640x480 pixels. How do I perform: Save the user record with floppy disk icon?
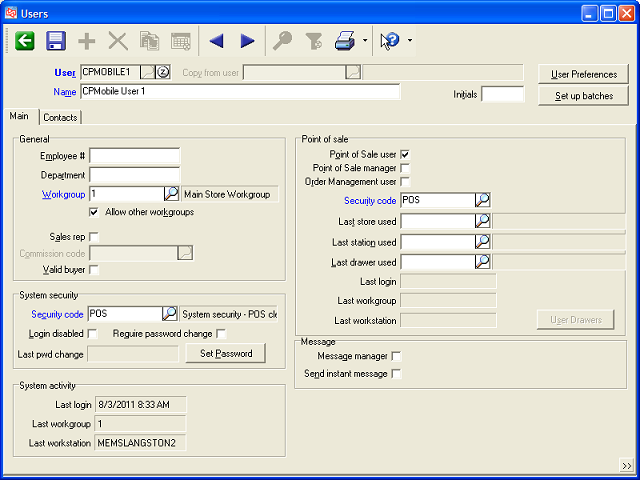click(x=56, y=41)
